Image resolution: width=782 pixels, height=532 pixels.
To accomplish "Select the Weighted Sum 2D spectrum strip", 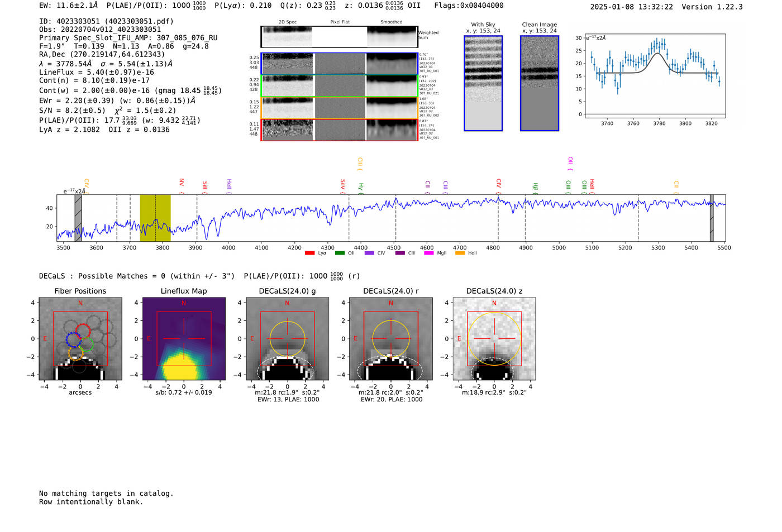I will coord(339,37).
